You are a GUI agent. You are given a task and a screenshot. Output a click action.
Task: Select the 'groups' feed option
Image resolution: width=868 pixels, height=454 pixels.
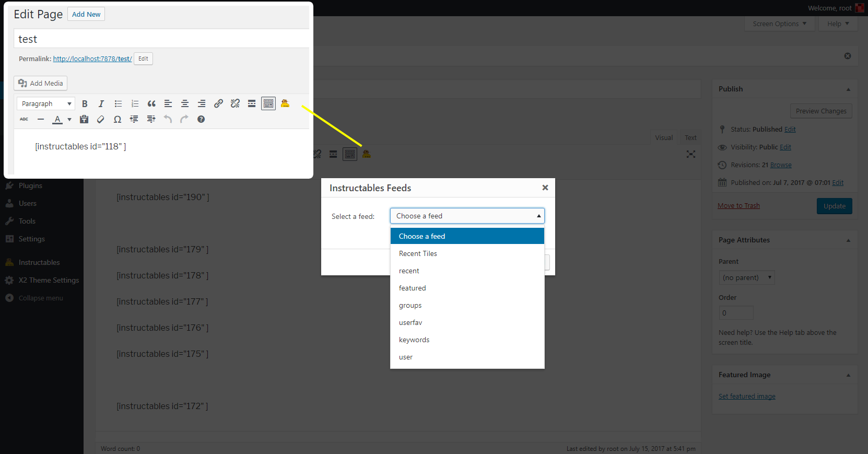pos(467,305)
